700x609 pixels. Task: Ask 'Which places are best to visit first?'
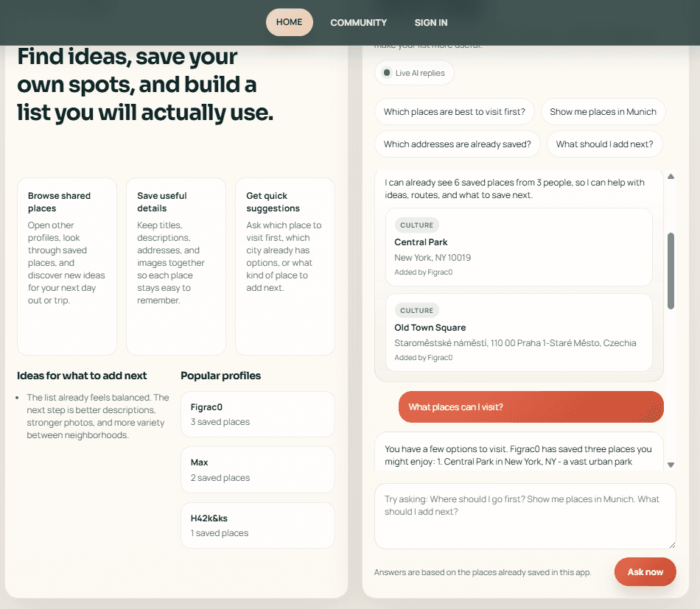(x=455, y=111)
